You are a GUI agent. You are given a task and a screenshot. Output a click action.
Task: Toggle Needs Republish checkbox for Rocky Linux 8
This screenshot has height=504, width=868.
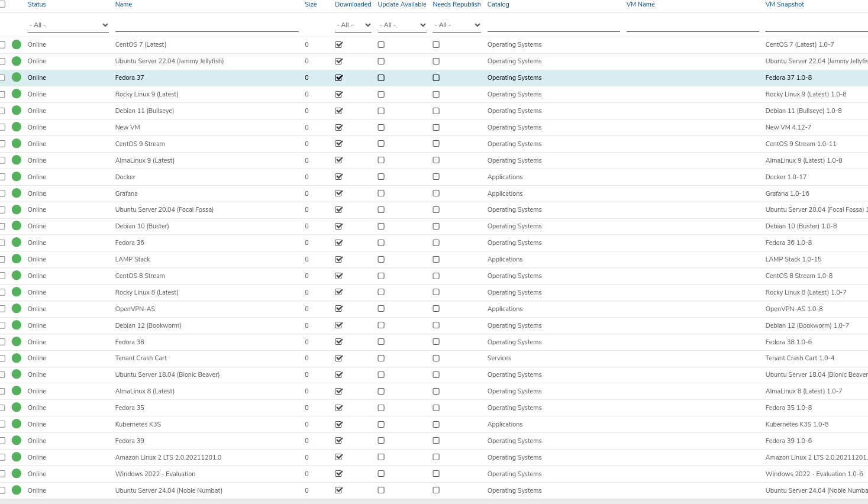point(436,292)
